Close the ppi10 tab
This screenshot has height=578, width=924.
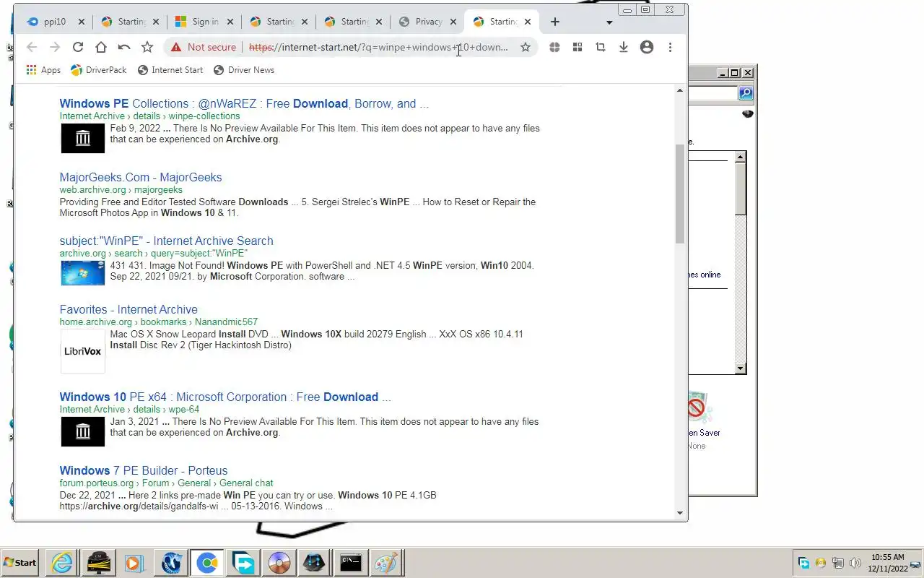(81, 22)
